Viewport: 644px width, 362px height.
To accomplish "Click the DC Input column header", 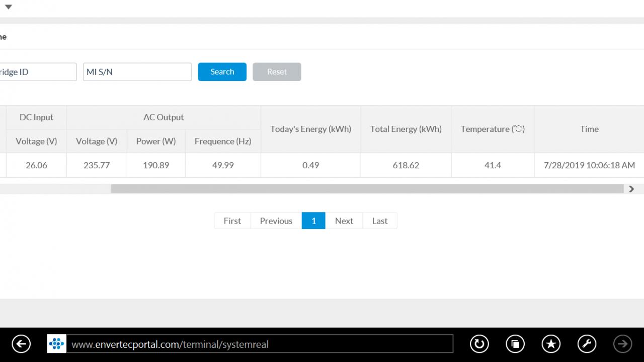I will tap(36, 117).
